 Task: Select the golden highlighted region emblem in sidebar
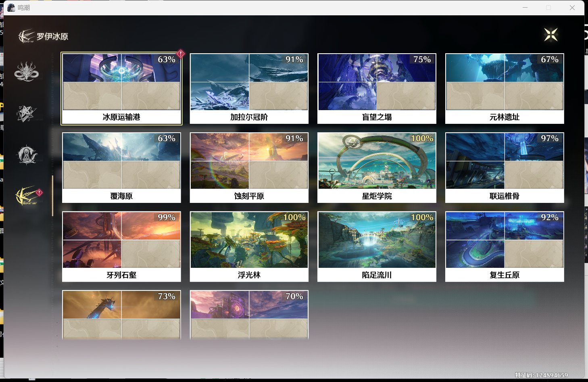pos(27,196)
